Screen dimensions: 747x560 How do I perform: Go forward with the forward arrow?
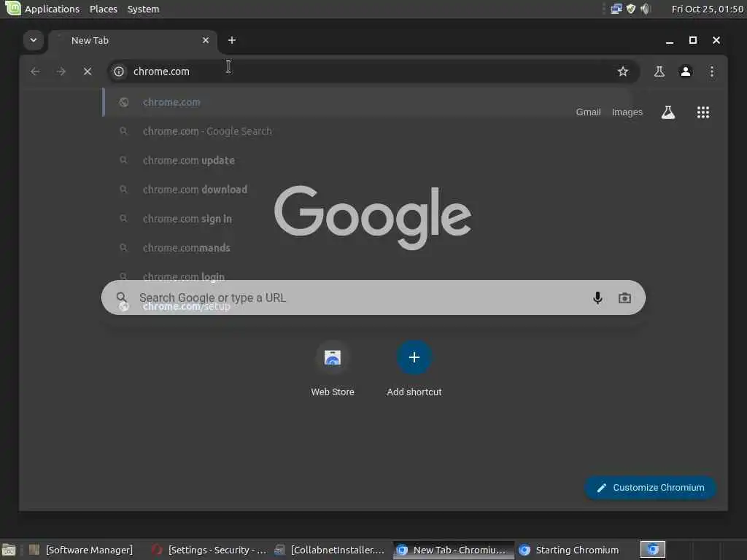click(x=61, y=71)
